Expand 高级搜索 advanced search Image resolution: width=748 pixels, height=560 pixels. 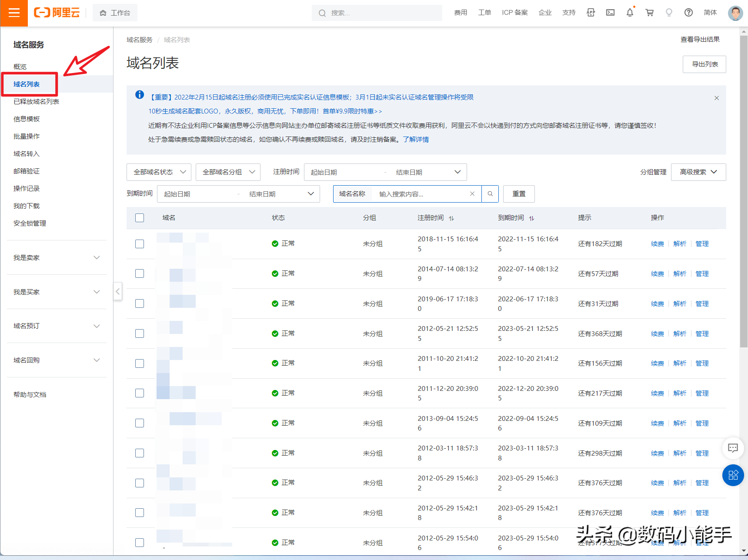(x=698, y=172)
